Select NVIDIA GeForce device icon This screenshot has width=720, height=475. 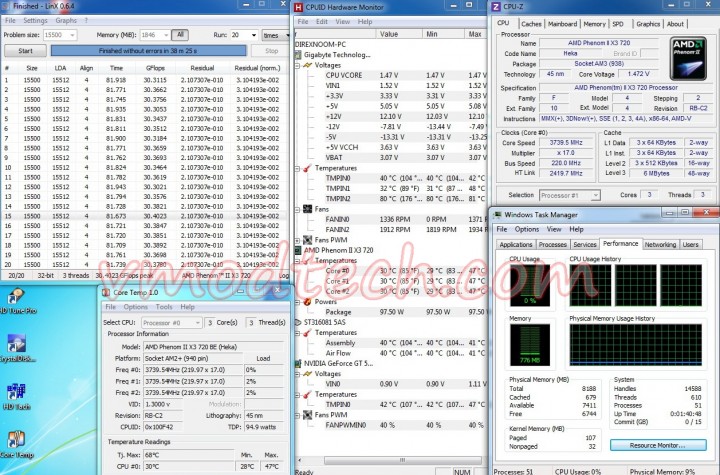pos(298,363)
